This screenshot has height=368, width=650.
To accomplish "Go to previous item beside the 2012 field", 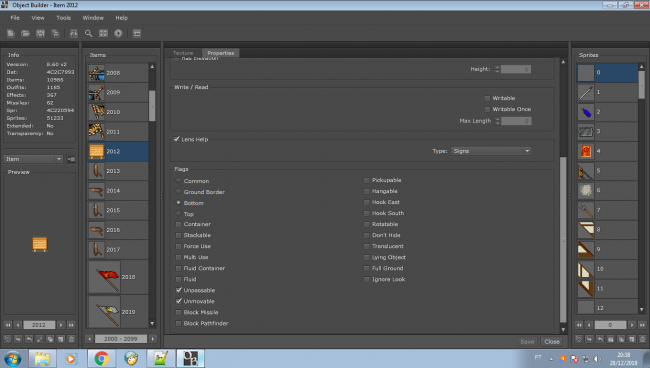I will click(x=18, y=325).
